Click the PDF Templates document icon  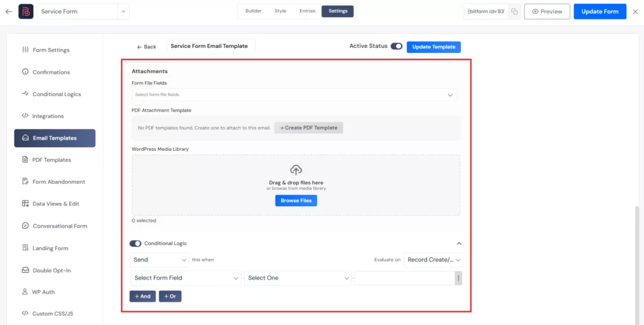(x=25, y=160)
